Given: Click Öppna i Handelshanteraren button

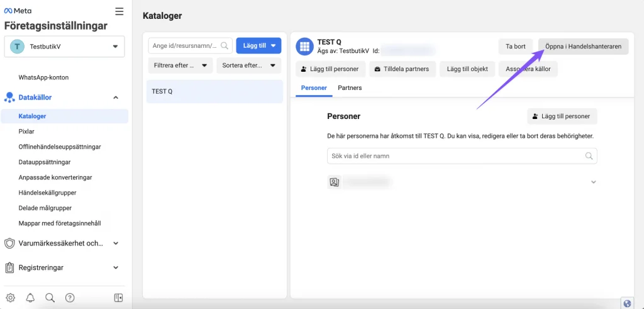Looking at the screenshot, I should (x=583, y=47).
